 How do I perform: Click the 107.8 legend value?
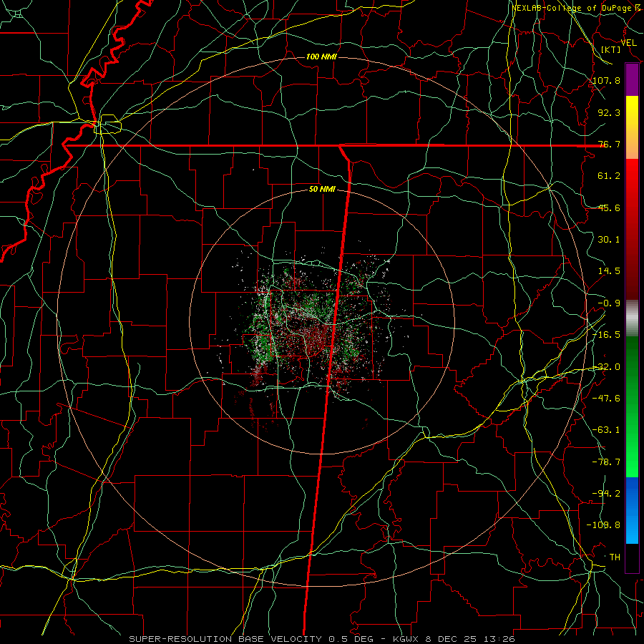(607, 80)
